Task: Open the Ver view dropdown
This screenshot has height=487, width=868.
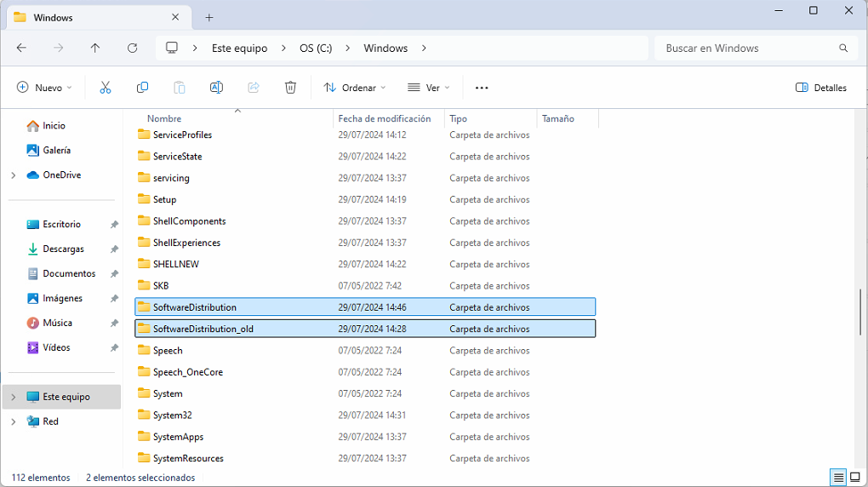Action: [x=429, y=88]
